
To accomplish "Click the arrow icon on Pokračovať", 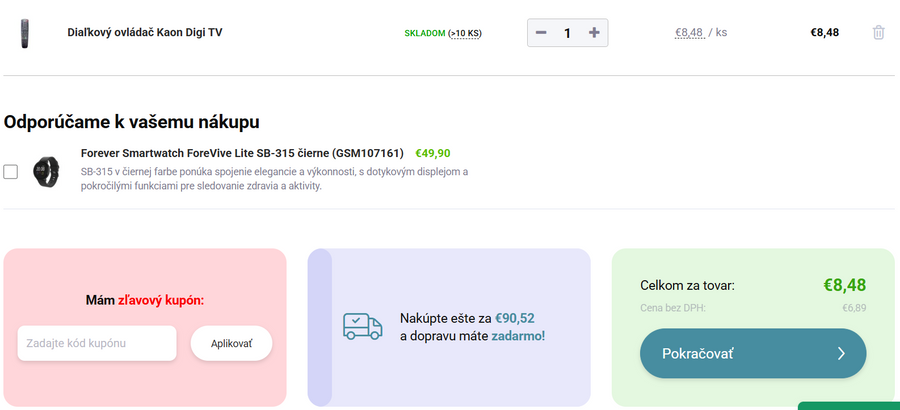I will pyautogui.click(x=841, y=353).
